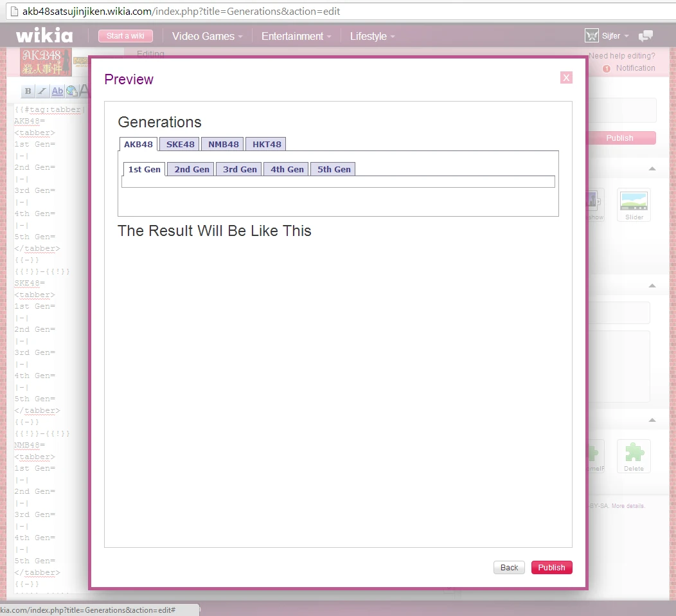Switch to the 3rd Gen tab

240,169
